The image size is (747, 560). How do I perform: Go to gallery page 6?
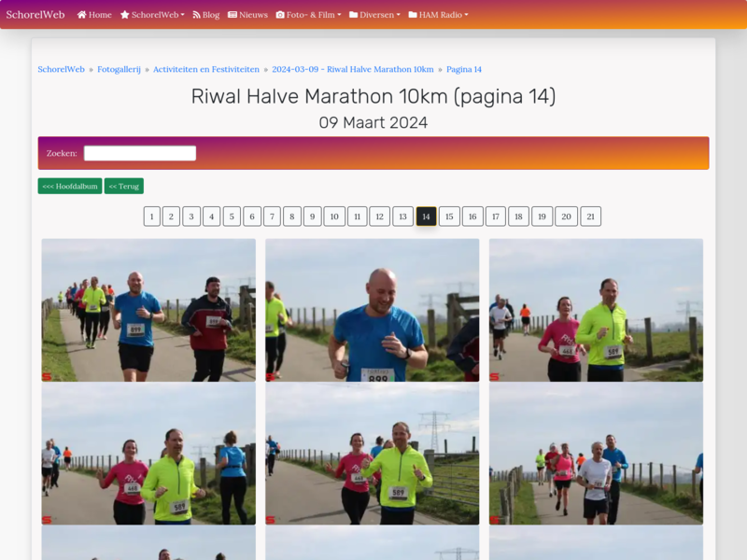[252, 217]
